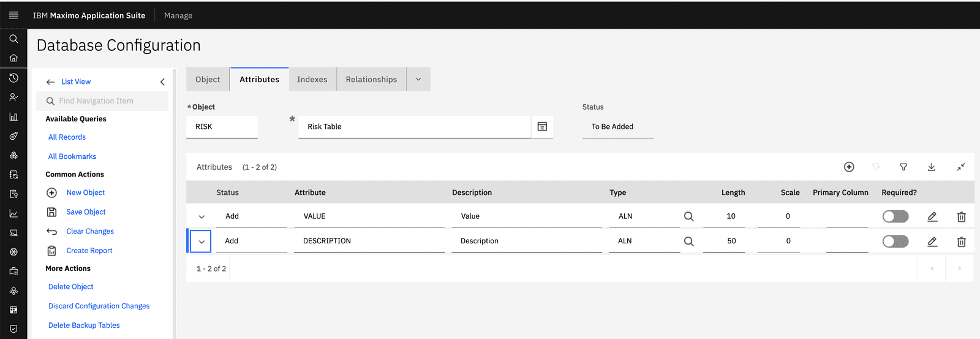
Task: Switch to the Indexes tab
Action: point(312,80)
